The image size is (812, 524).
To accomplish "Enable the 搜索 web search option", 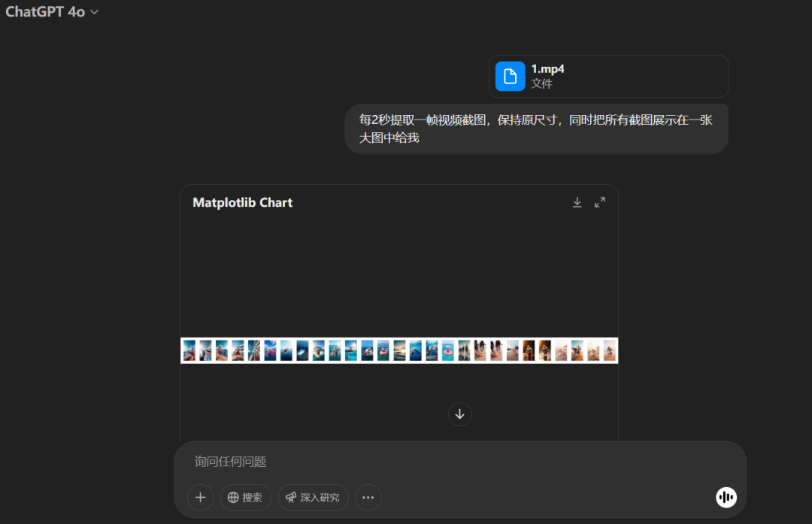I will point(245,497).
